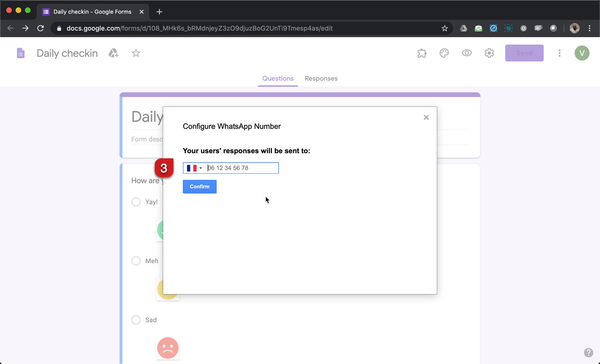Viewport: 600px width, 364px height.
Task: Click the preview eye icon
Action: coord(467,53)
